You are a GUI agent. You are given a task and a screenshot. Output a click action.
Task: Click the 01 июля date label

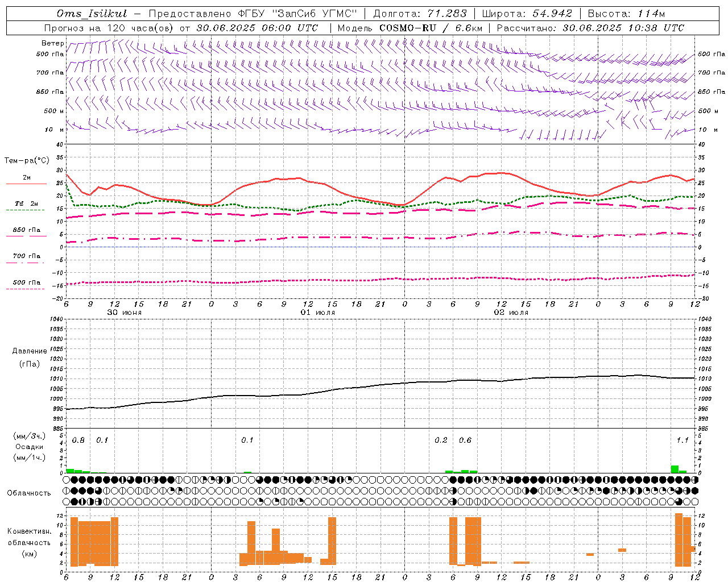(x=318, y=313)
